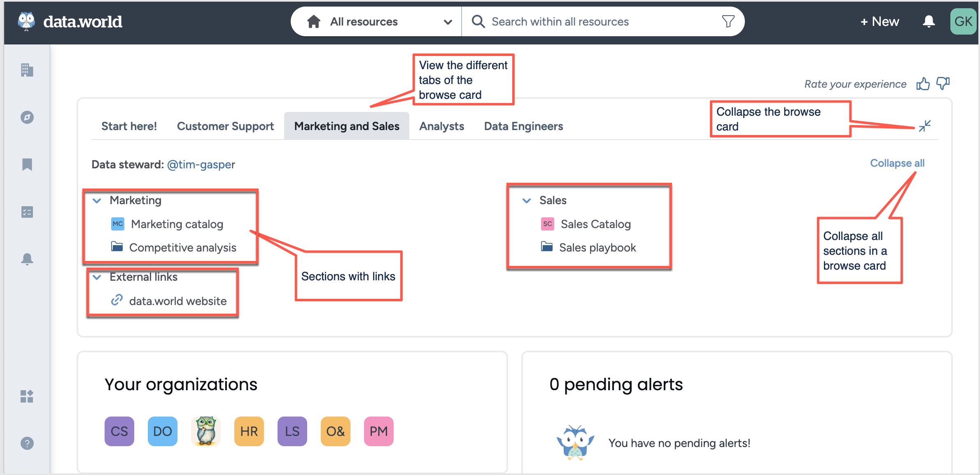The width and height of the screenshot is (980, 475).
Task: Select the compass/explore sidebar icon
Action: 26,117
